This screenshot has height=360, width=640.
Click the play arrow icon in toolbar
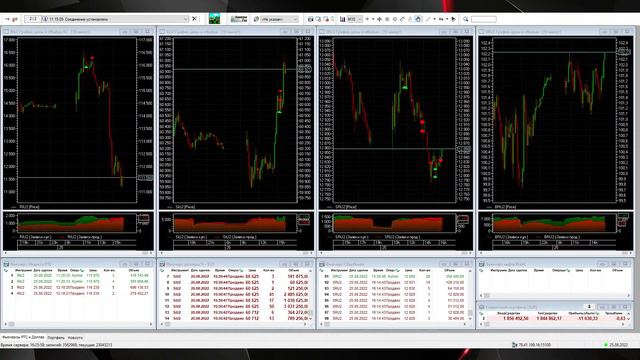click(x=453, y=19)
